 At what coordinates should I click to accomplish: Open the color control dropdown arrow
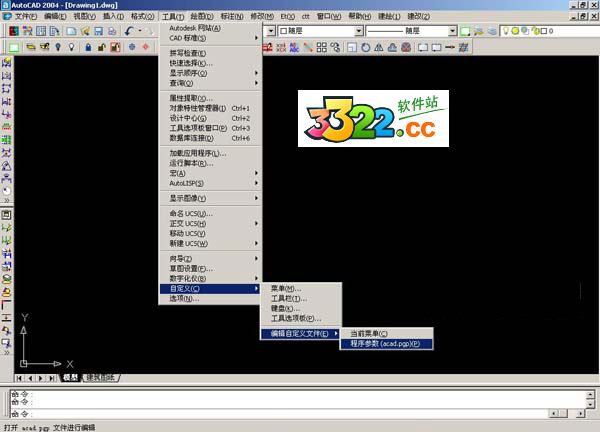point(359,31)
